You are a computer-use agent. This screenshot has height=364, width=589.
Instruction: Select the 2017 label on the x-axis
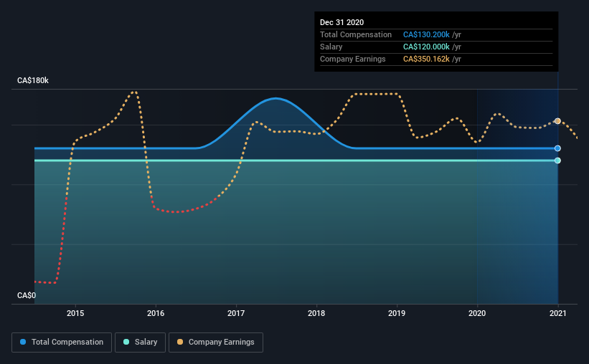236,313
